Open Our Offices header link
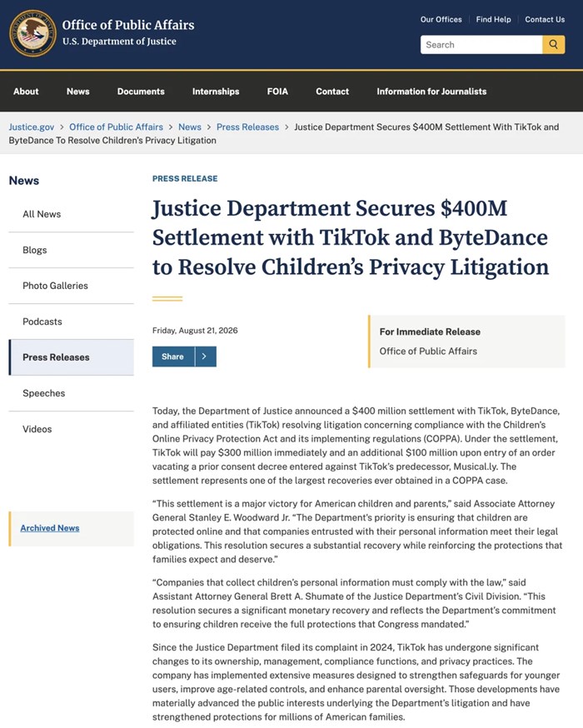Image resolution: width=583 pixels, height=728 pixels. coord(441,19)
